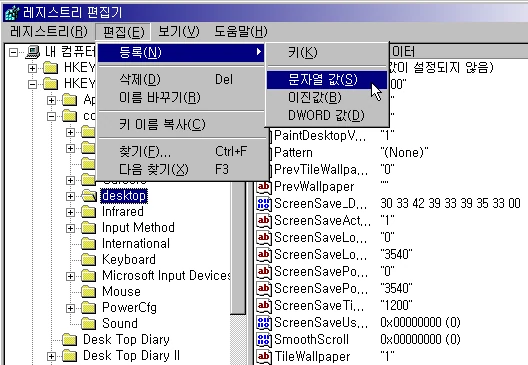528x365 pixels.
Task: Expand the Input Method key
Action: click(70, 228)
